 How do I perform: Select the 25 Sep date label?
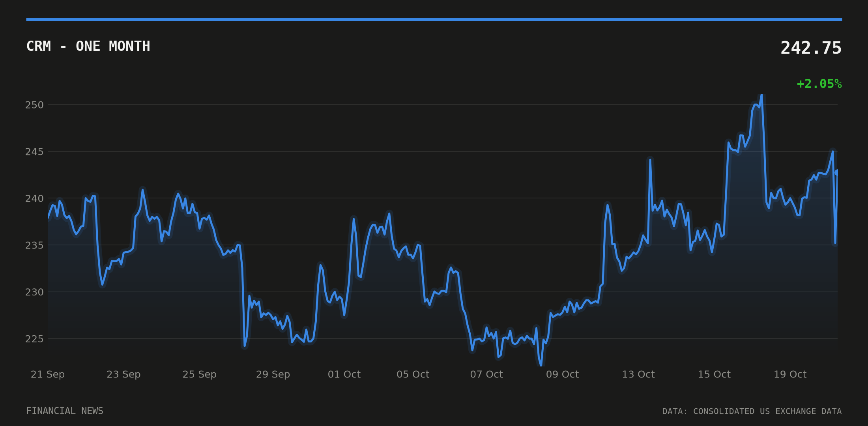(x=199, y=374)
